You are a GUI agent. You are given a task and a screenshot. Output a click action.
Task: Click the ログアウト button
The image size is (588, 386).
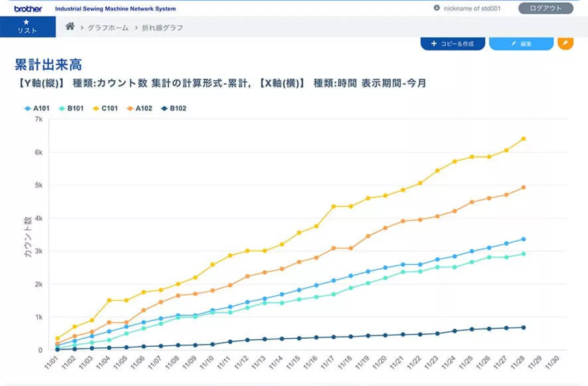click(x=545, y=8)
